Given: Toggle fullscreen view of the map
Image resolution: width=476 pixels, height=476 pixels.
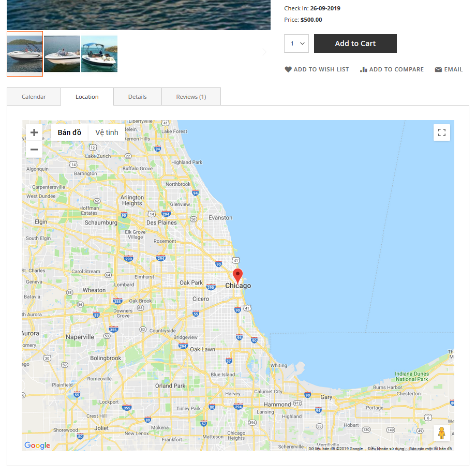Looking at the screenshot, I should tap(442, 132).
